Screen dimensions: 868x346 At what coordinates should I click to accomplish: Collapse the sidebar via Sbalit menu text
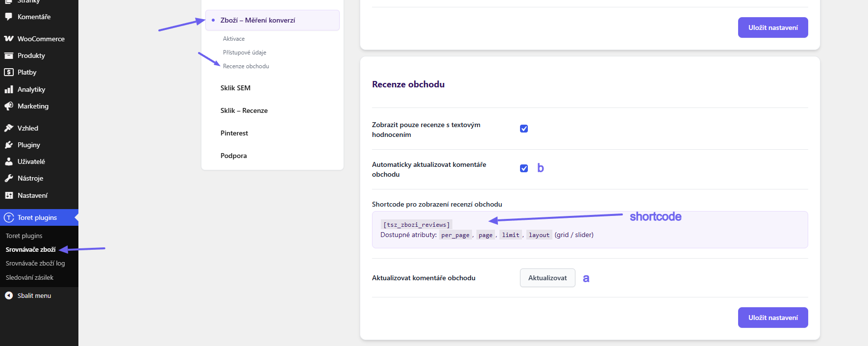point(34,295)
